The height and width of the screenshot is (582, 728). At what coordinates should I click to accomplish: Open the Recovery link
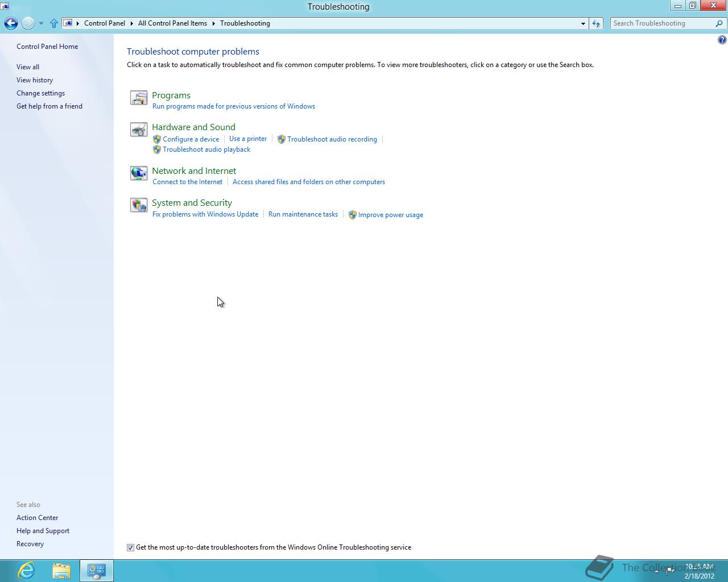point(30,544)
